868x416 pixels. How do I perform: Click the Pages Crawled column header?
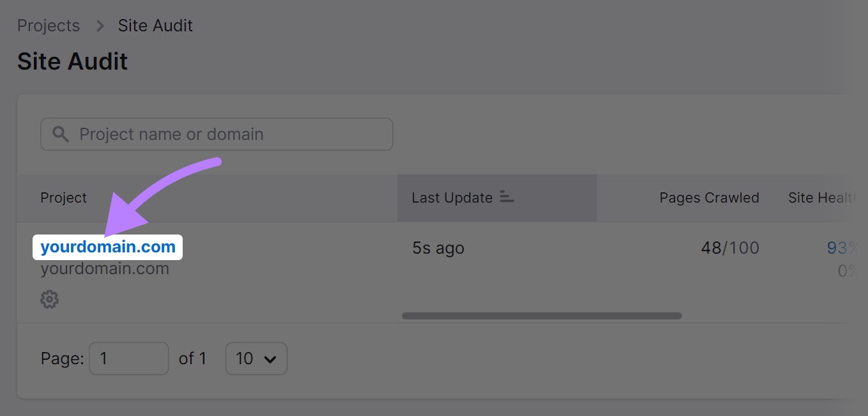[709, 197]
